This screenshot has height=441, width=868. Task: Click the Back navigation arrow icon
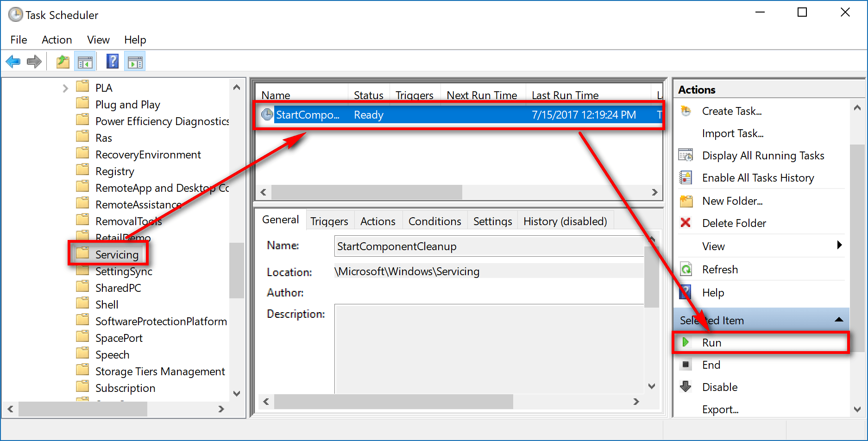click(x=13, y=61)
